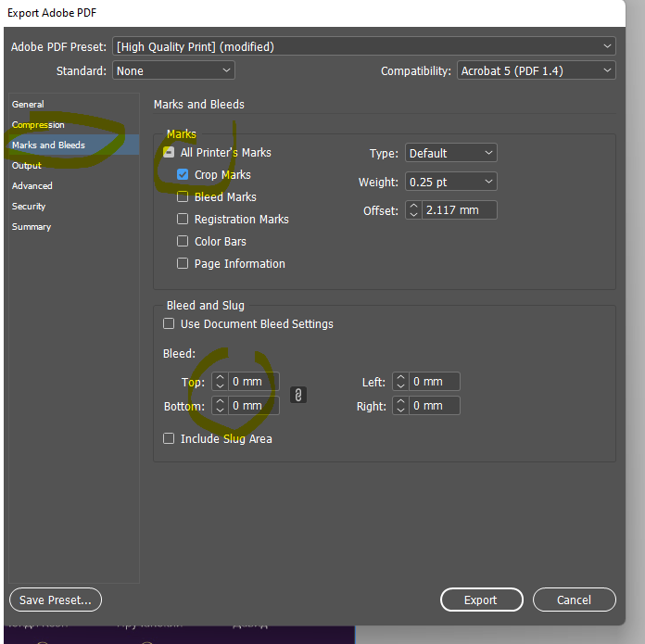This screenshot has width=645, height=644.
Task: Click the bleed values link chain icon
Action: click(298, 395)
